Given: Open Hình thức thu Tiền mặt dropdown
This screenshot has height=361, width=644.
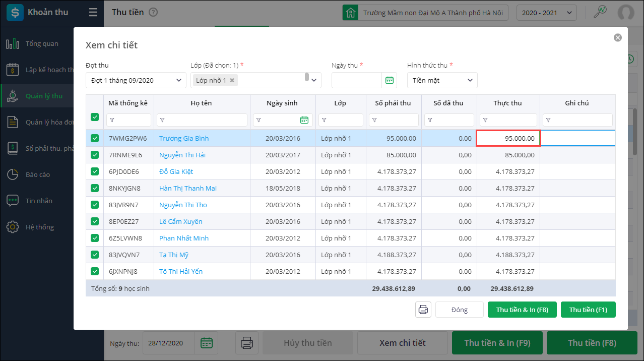Looking at the screenshot, I should [x=442, y=80].
